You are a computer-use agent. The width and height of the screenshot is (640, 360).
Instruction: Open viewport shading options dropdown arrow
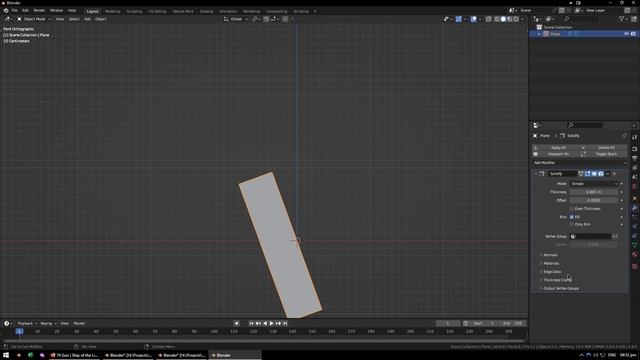pos(522,19)
